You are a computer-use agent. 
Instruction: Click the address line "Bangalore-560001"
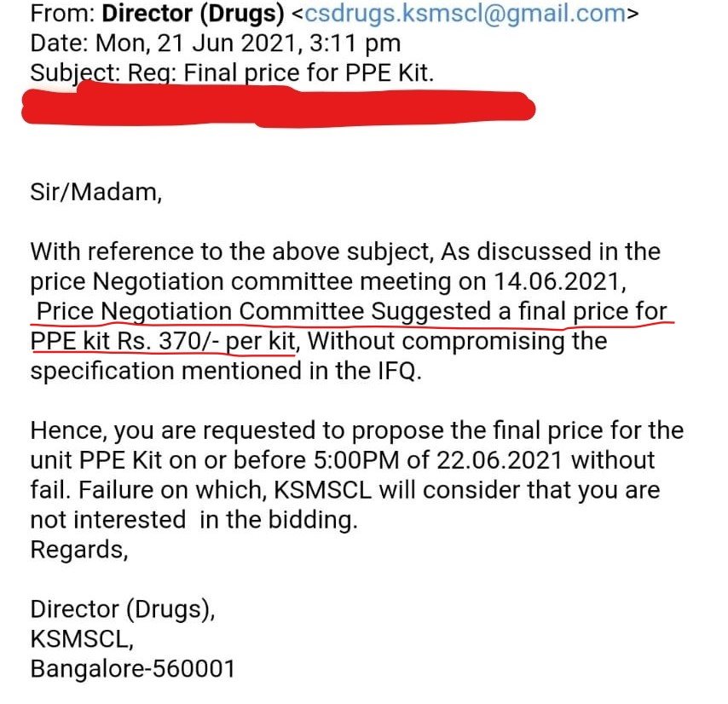tap(132, 669)
